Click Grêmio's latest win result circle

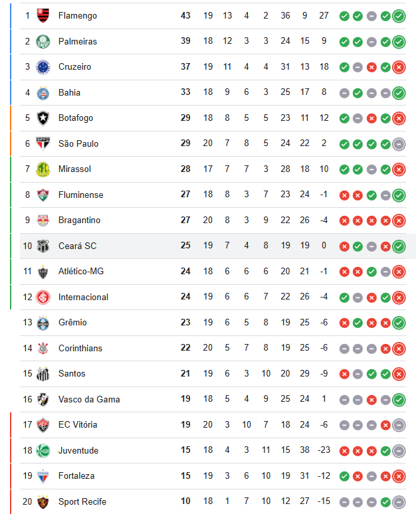(399, 323)
